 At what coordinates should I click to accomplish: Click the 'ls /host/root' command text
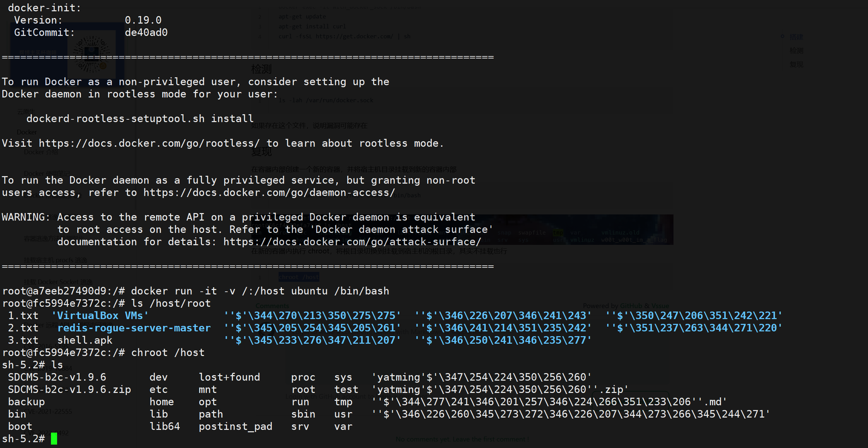(171, 303)
